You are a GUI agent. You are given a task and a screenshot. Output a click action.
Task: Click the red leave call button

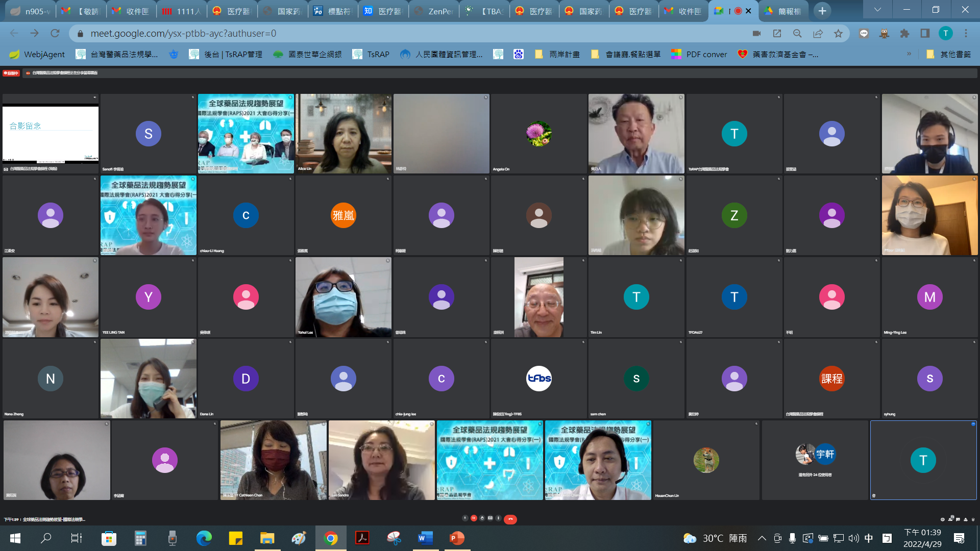510,519
